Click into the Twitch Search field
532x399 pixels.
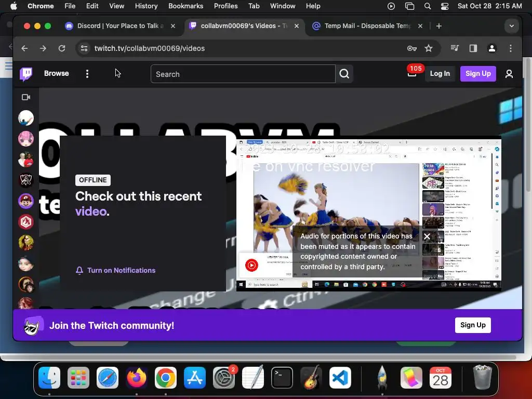[243, 74]
